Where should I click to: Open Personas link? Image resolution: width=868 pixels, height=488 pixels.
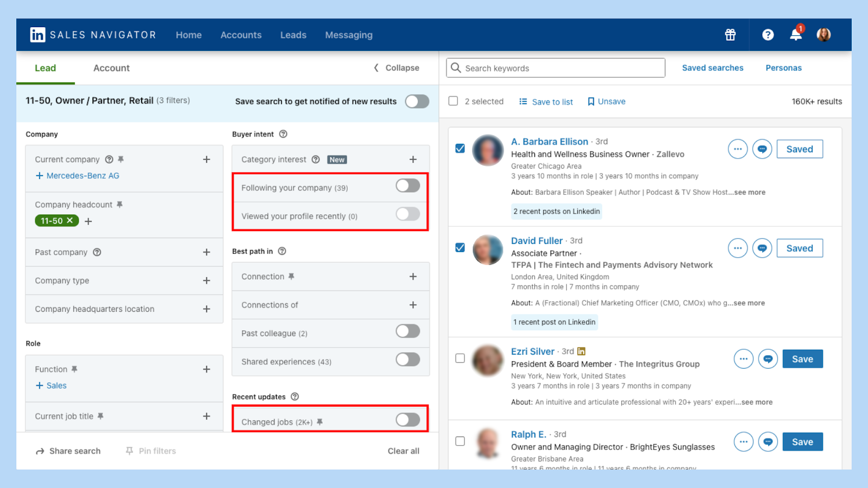pyautogui.click(x=783, y=68)
